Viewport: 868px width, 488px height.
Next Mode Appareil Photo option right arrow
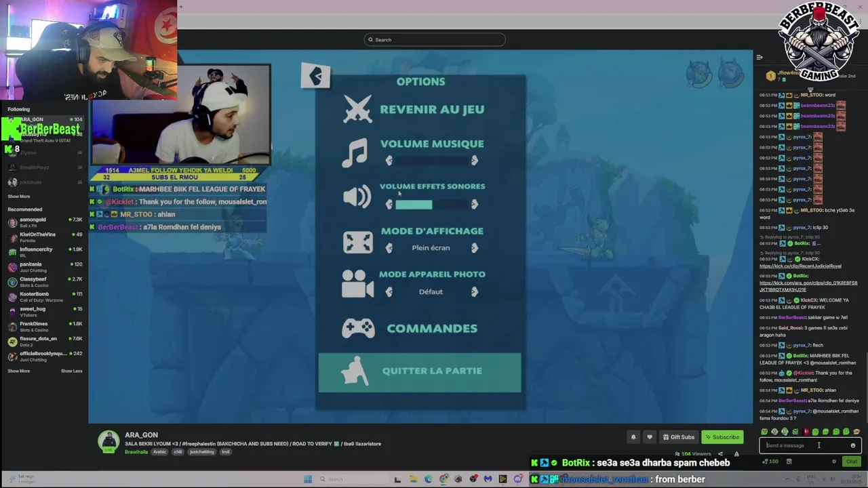click(474, 291)
